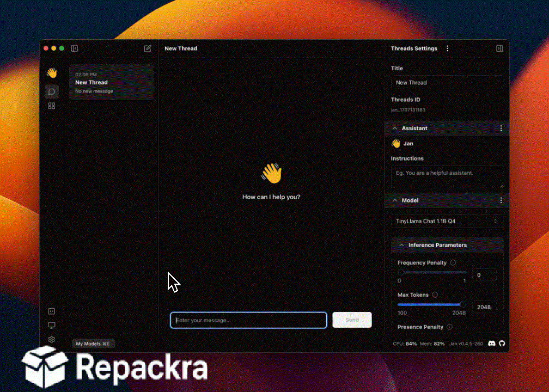The height and width of the screenshot is (392, 549).
Task: Select the New Thread item in thread list
Action: coord(111,82)
